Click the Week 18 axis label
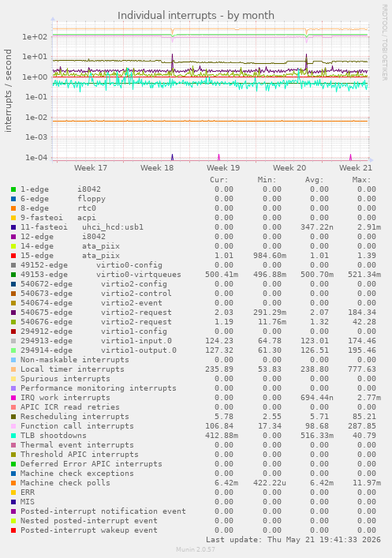Screen dimensions: 392x558 click(157, 167)
